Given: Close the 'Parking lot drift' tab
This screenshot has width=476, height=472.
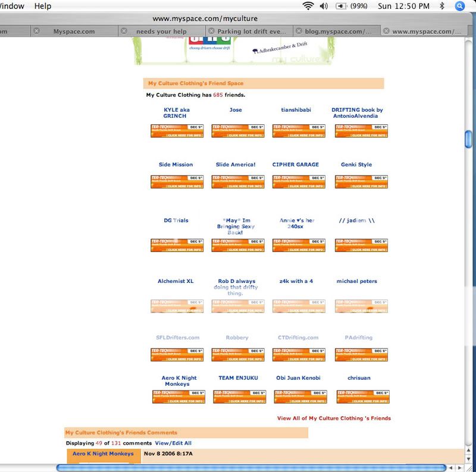Looking at the screenshot, I should [211, 31].
